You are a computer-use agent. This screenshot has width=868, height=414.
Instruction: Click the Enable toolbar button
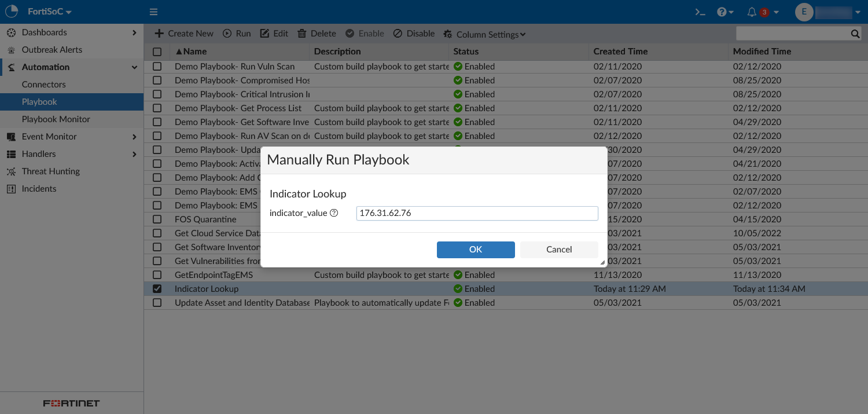click(365, 34)
